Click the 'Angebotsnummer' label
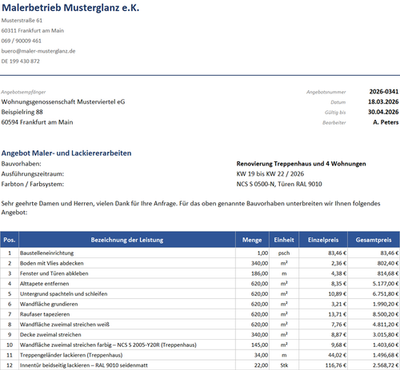This screenshot has width=400, height=370. pos(326,92)
